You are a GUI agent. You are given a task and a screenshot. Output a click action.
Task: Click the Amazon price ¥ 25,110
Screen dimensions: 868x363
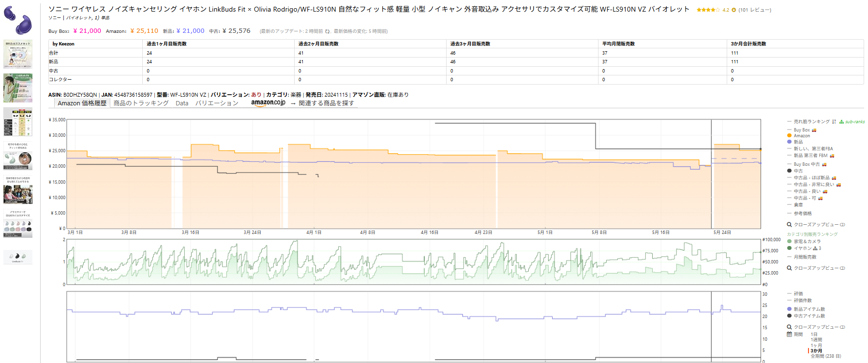pos(144,31)
